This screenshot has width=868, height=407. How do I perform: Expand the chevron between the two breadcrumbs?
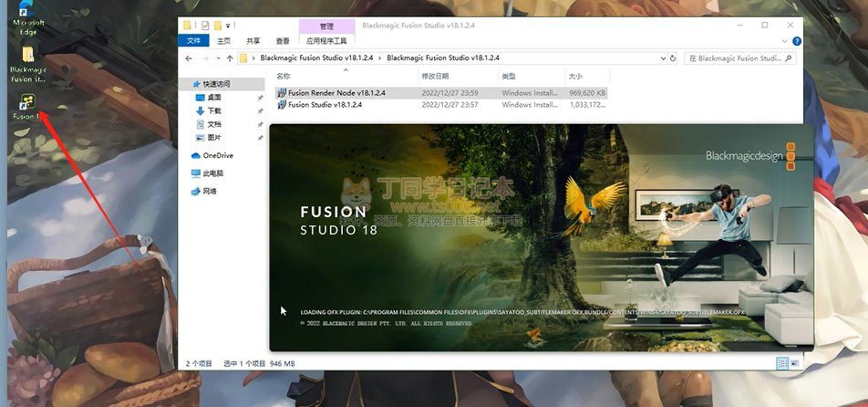[x=379, y=57]
